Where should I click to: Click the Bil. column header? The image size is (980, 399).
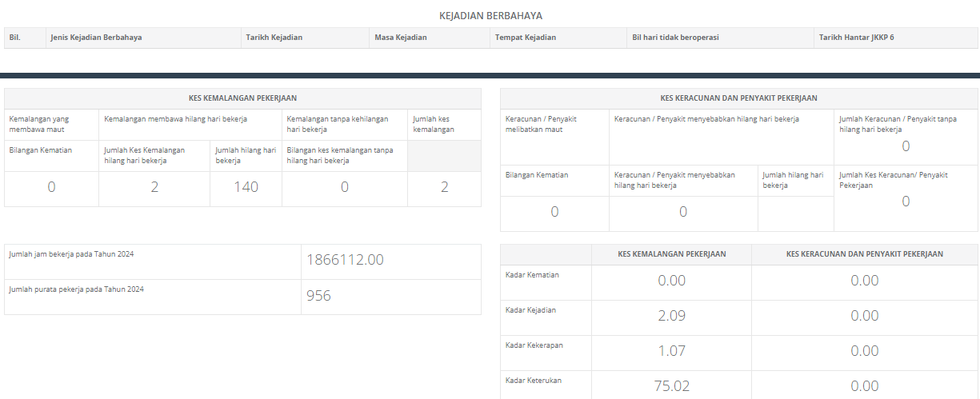14,38
